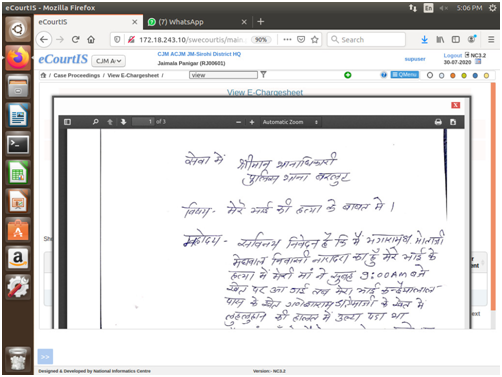Expand the Automatic Zoom dropdown
This screenshot has width=502, height=377.
click(x=290, y=122)
